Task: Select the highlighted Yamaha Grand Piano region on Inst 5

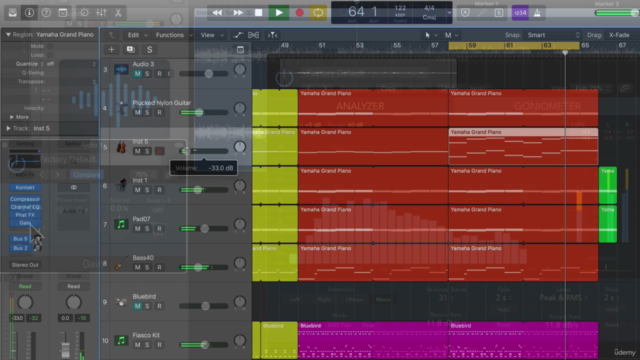Action: coord(523,147)
